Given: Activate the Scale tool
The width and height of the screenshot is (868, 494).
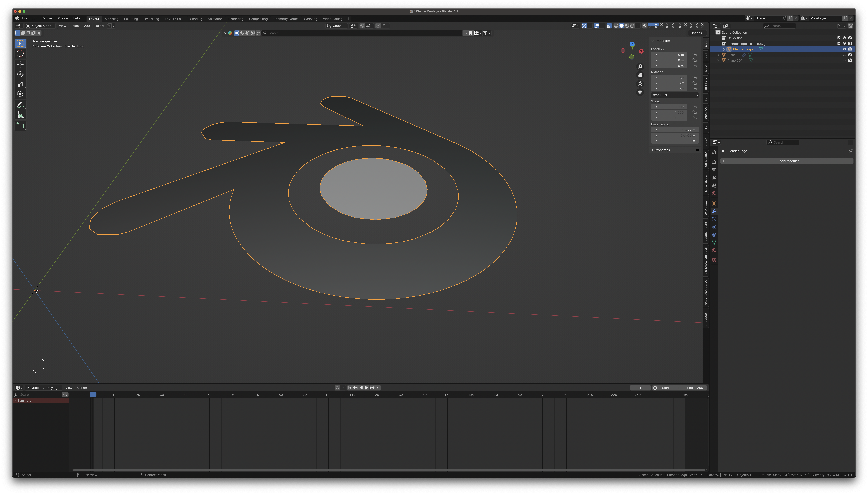Looking at the screenshot, I should pos(20,84).
